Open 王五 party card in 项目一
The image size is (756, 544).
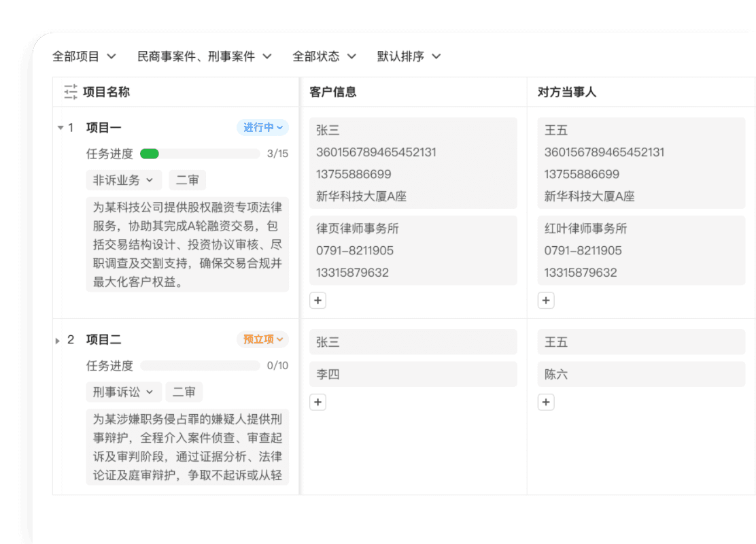click(x=641, y=163)
